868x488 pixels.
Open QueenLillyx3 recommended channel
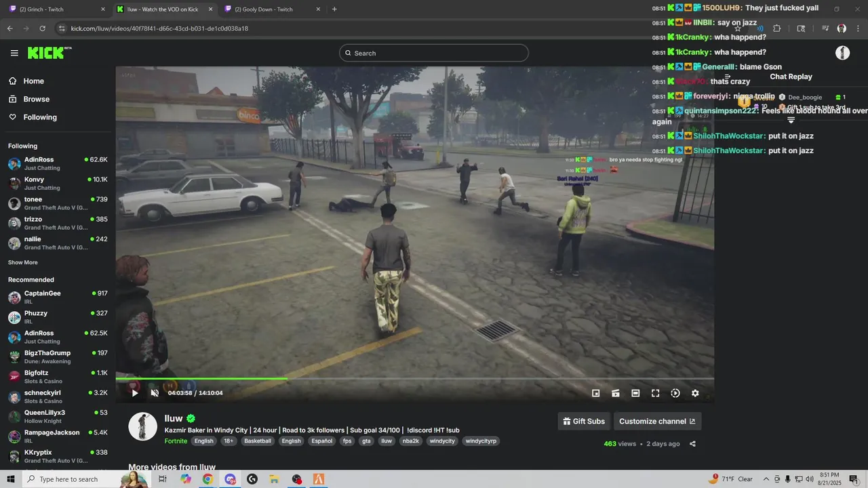(58, 416)
